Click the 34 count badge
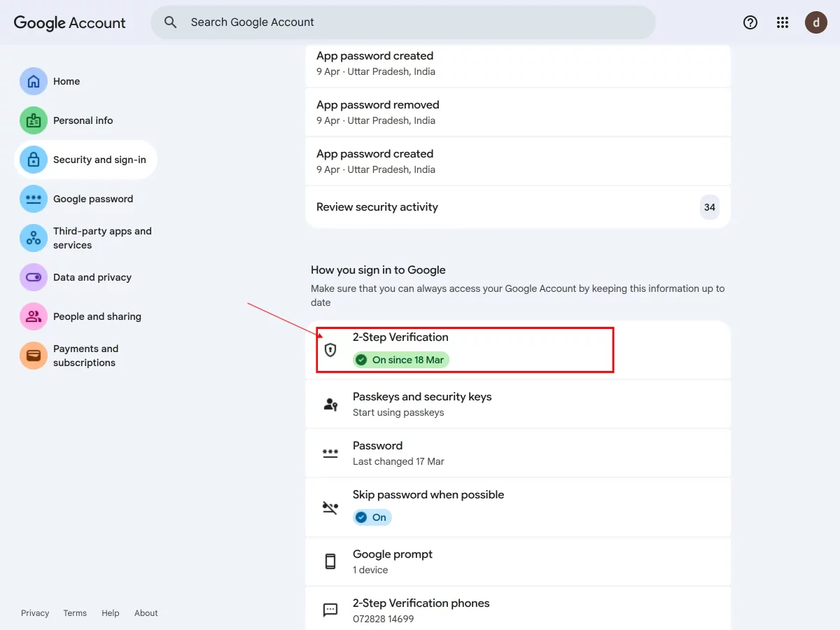 [x=710, y=207]
